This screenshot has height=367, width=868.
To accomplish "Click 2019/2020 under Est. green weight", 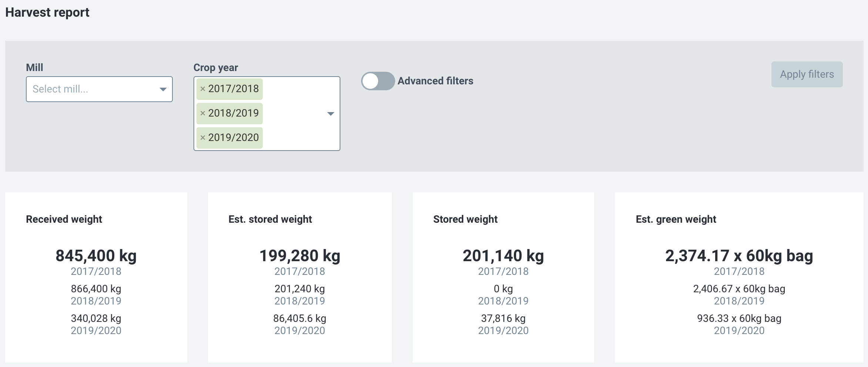I will [x=739, y=331].
